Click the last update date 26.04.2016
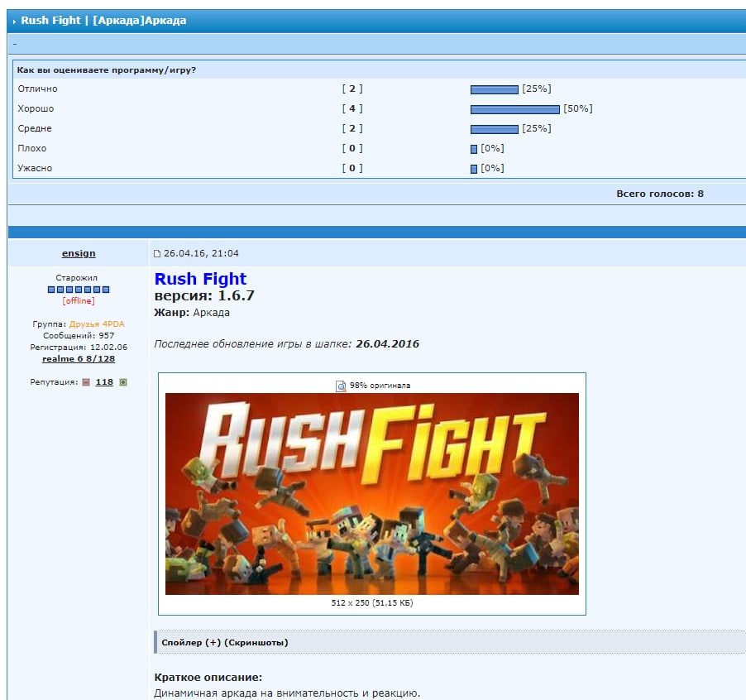This screenshot has height=700, width=746. coord(387,343)
